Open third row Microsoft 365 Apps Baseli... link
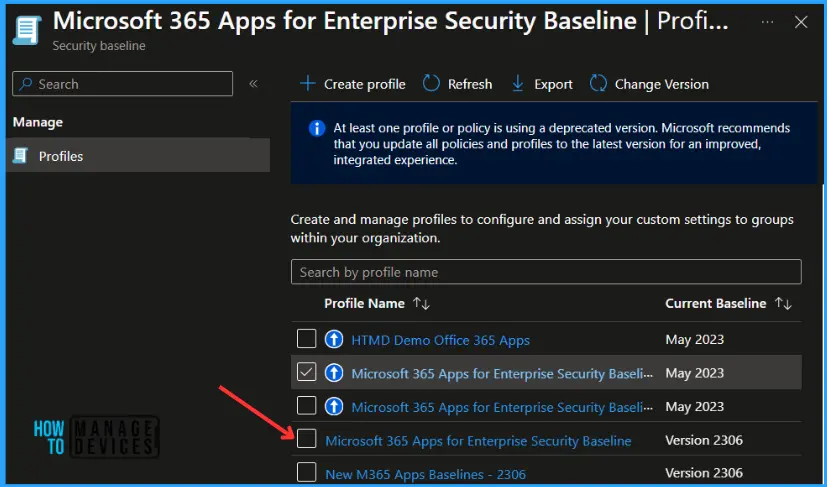This screenshot has height=487, width=827. [502, 407]
